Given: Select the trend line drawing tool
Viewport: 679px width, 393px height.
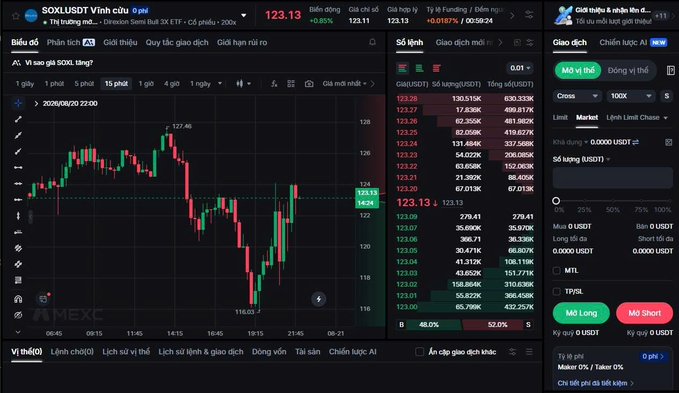Looking at the screenshot, I should 18,119.
